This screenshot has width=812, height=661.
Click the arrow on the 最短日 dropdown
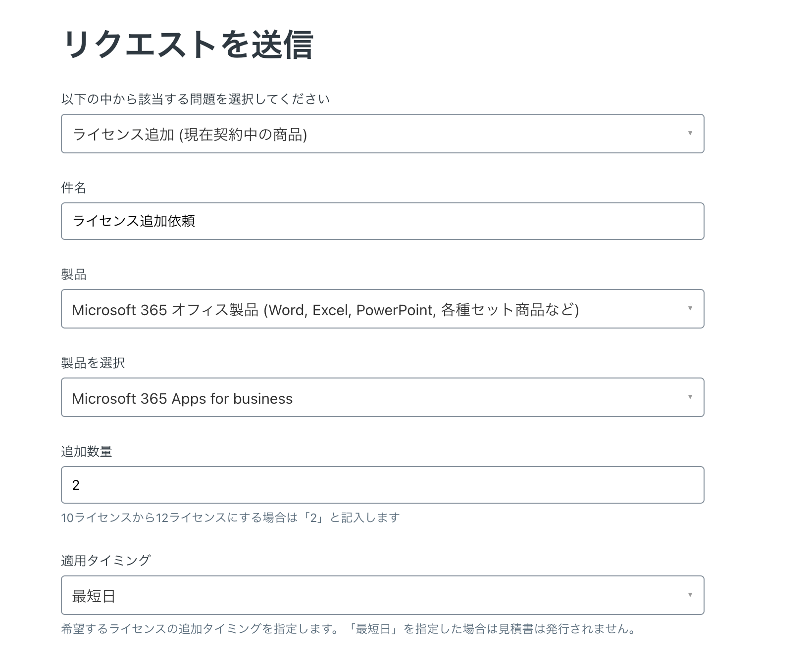690,595
